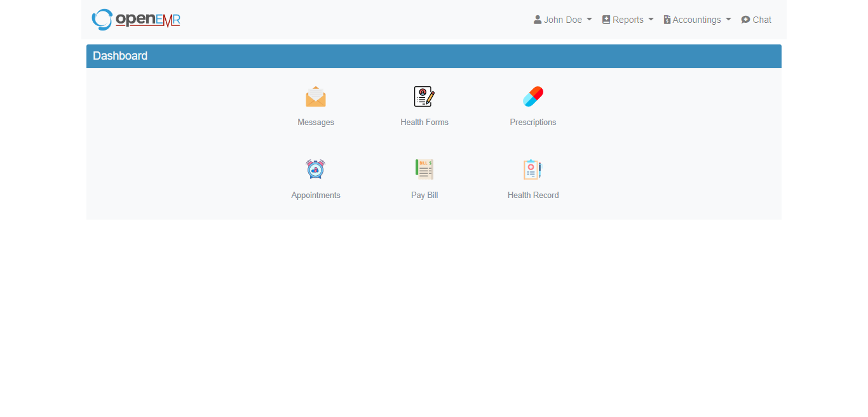868x417 pixels.
Task: Click the Dashboard header title
Action: click(120, 56)
